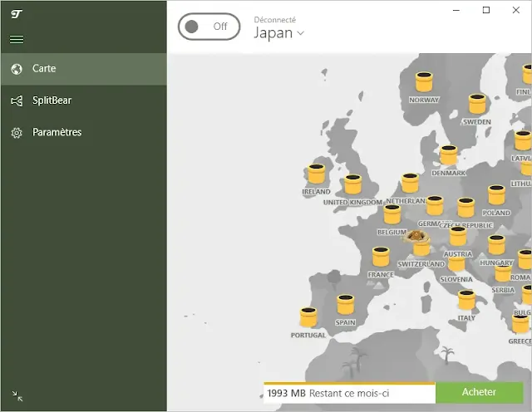Select the Belgium tunnel
This screenshot has width=532, height=412.
pos(392,214)
